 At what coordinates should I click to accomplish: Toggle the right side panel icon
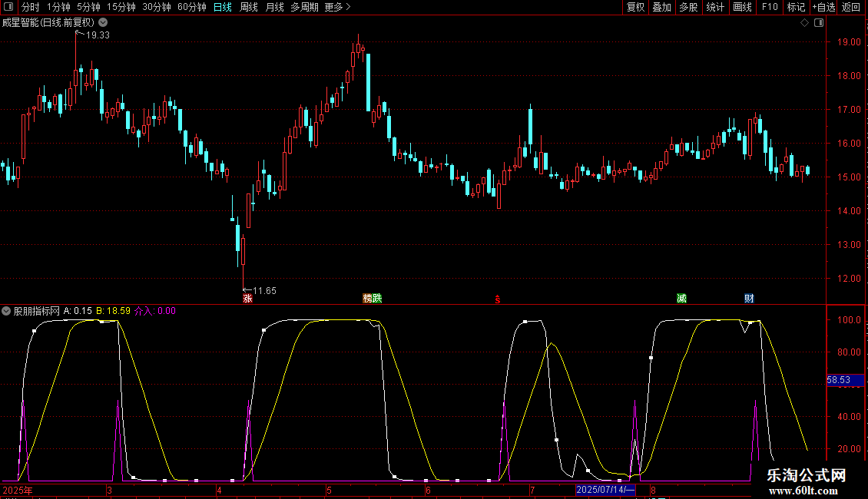[x=819, y=23]
